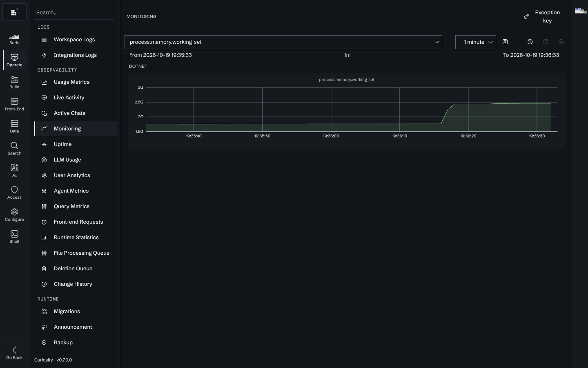Open the Backup page
Screen dimensions: 588x368
76,343
